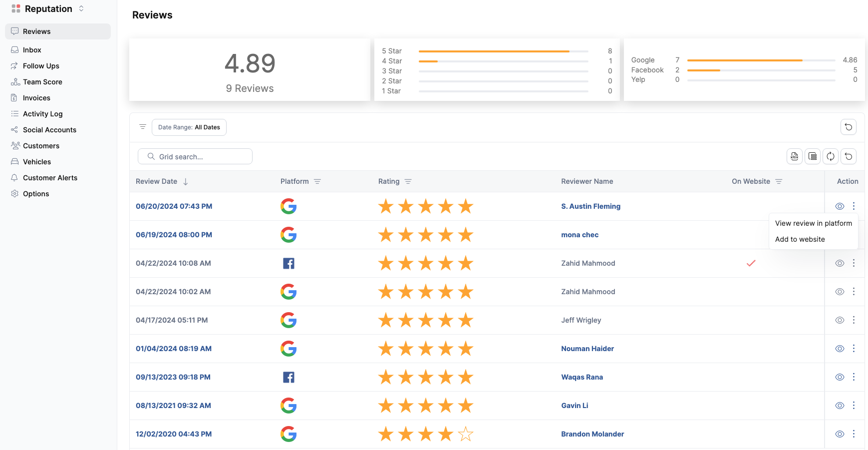This screenshot has height=450, width=868.
Task: View Waqas Rana review eye icon
Action: pyautogui.click(x=840, y=377)
